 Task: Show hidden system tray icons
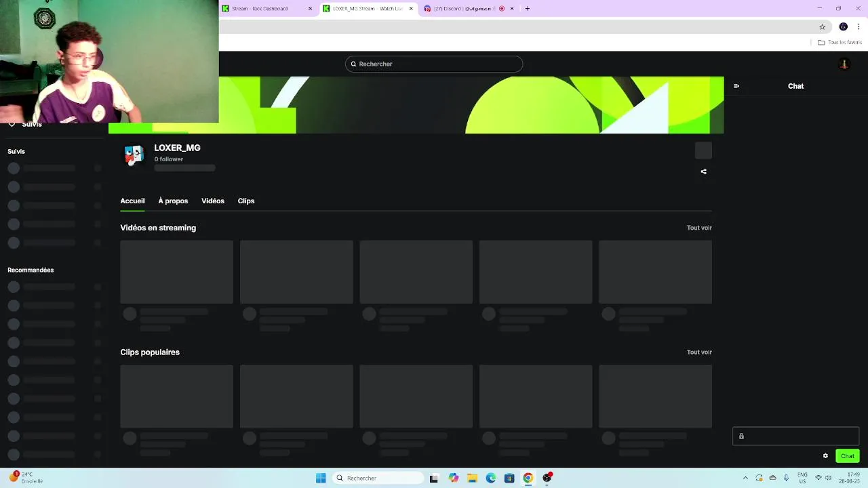point(745,478)
